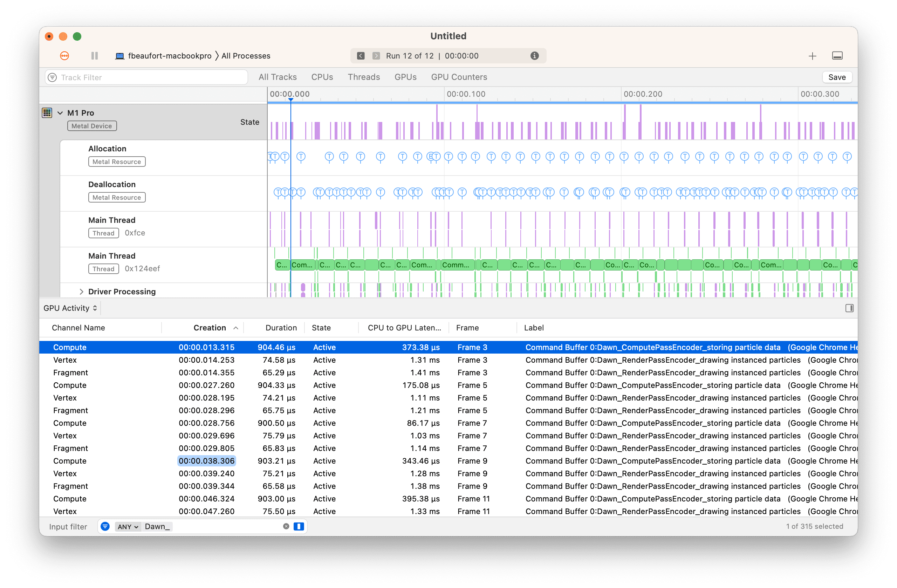This screenshot has height=588, width=897.
Task: Click the All Tracks tab
Action: pos(278,77)
